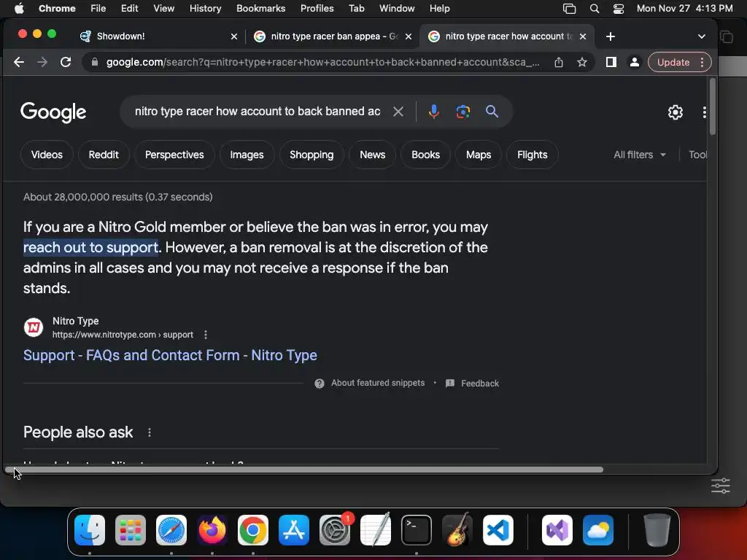This screenshot has height=560, width=747.
Task: Open the Apple menu
Action: point(19,9)
